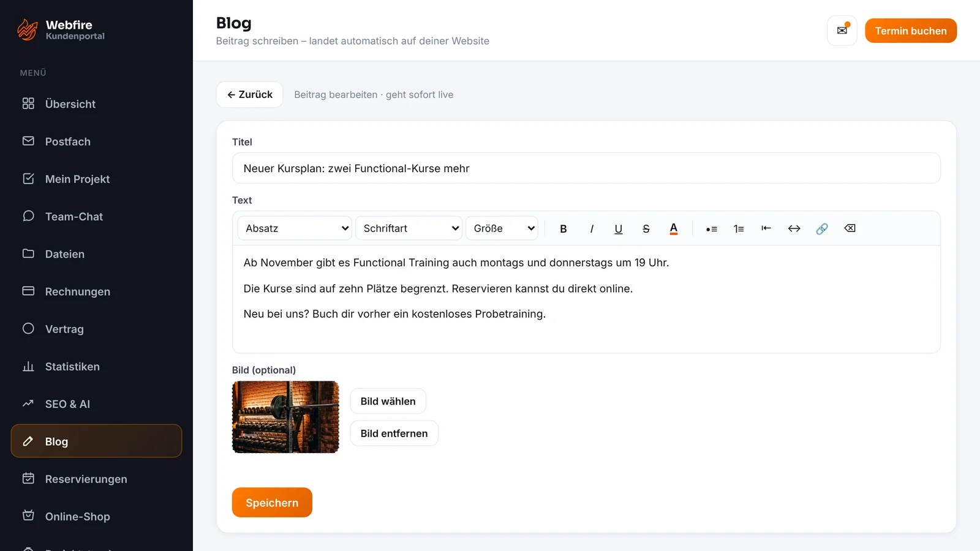
Task: Open the Absatz paragraph style dropdown
Action: [295, 228]
